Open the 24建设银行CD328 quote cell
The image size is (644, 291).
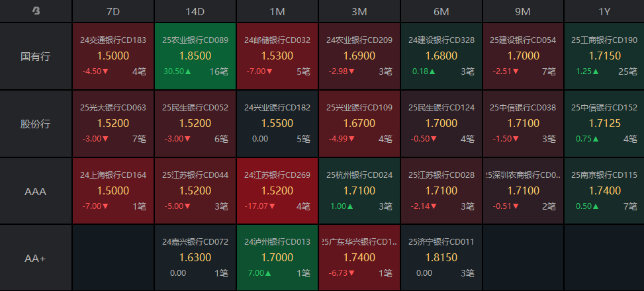point(441,56)
